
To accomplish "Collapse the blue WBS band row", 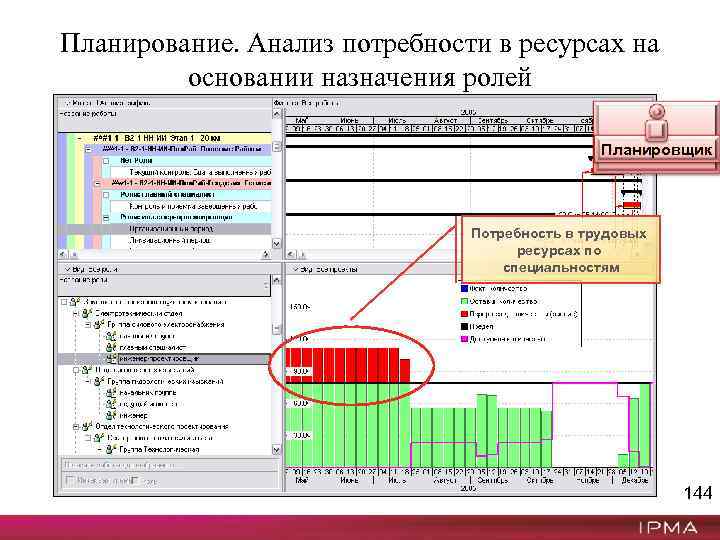I will point(89,149).
